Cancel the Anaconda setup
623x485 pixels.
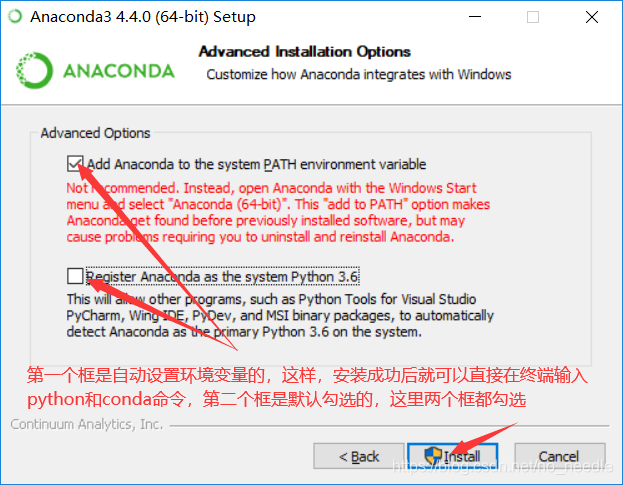click(560, 456)
